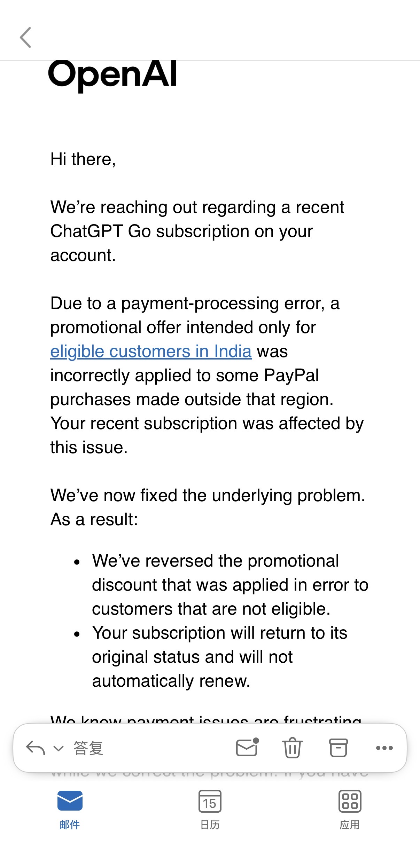420x868 pixels.
Task: Archive this email using the box icon
Action: pos(338,748)
